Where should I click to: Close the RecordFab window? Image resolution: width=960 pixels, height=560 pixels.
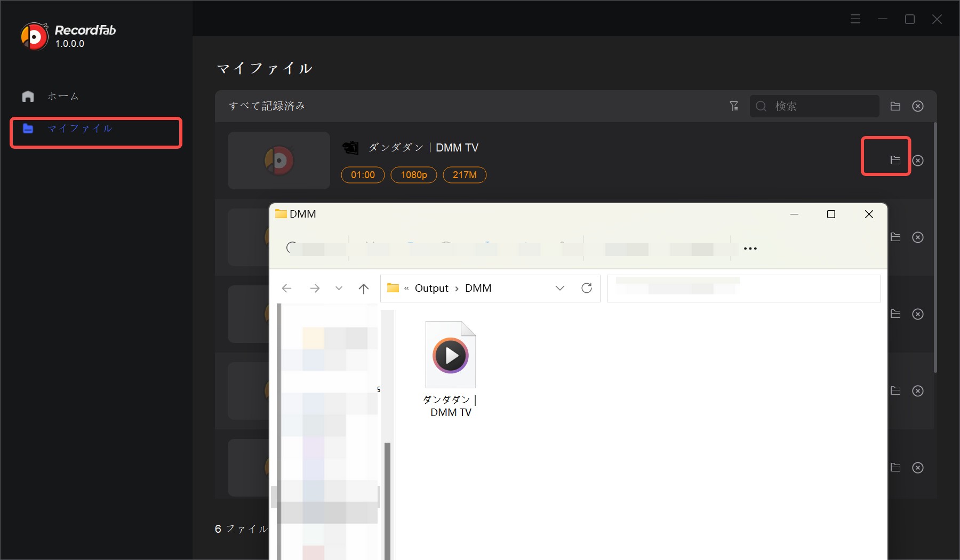click(x=937, y=19)
